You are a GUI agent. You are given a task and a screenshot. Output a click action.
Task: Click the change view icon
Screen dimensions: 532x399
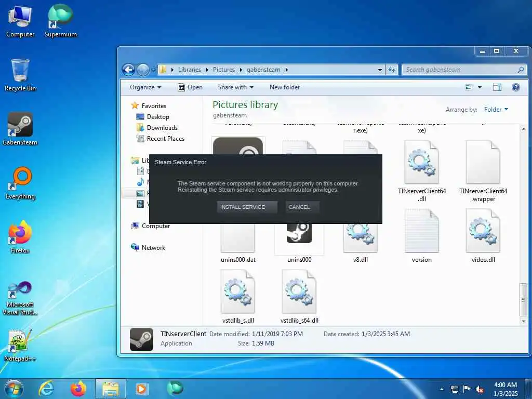469,87
